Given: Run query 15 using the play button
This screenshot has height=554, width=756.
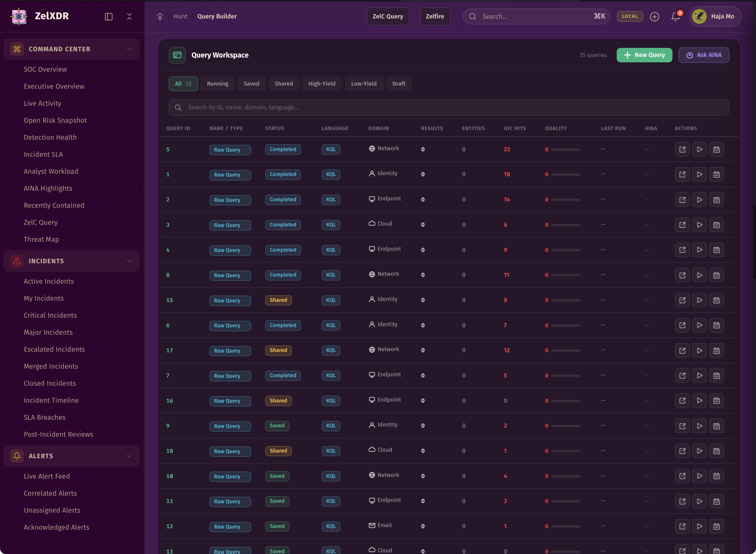Looking at the screenshot, I should (699, 300).
